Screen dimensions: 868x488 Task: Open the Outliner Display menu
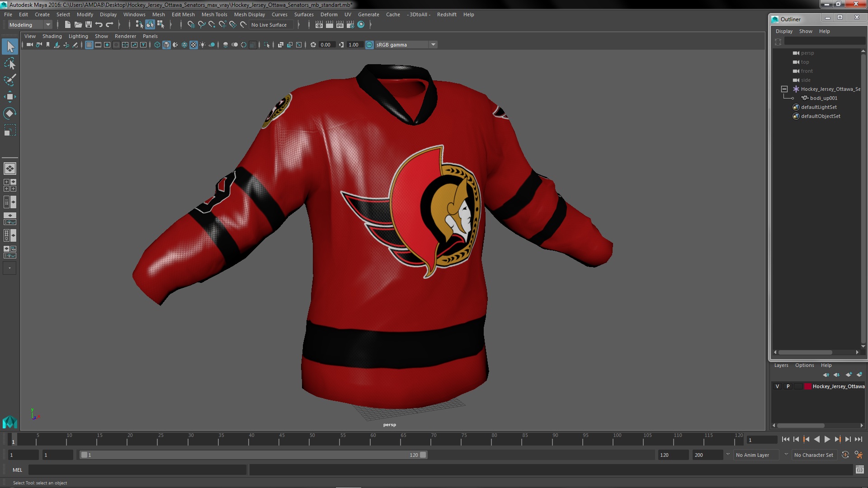pyautogui.click(x=784, y=31)
